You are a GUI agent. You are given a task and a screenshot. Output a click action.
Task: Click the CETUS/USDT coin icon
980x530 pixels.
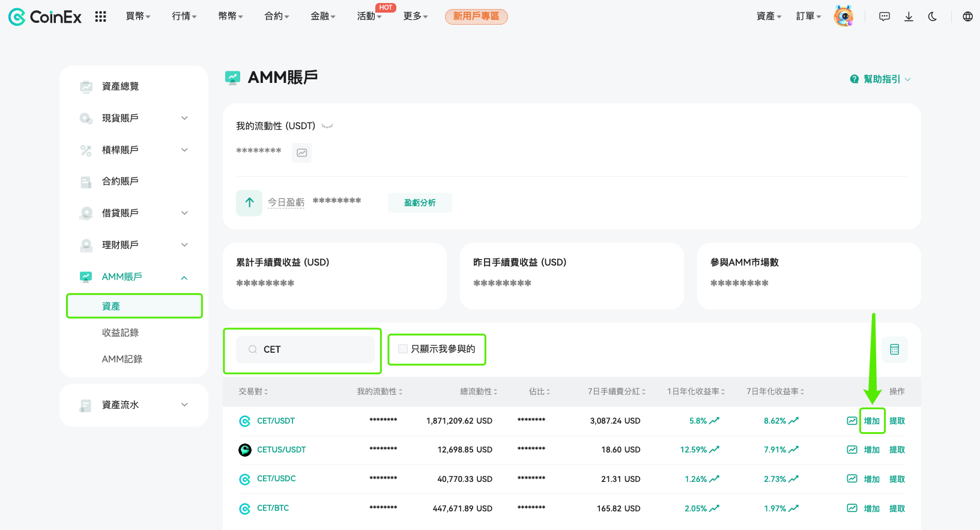point(245,450)
